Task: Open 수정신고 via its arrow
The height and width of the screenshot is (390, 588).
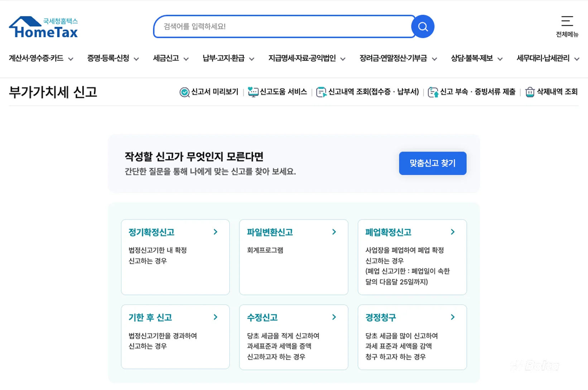Action: point(334,317)
